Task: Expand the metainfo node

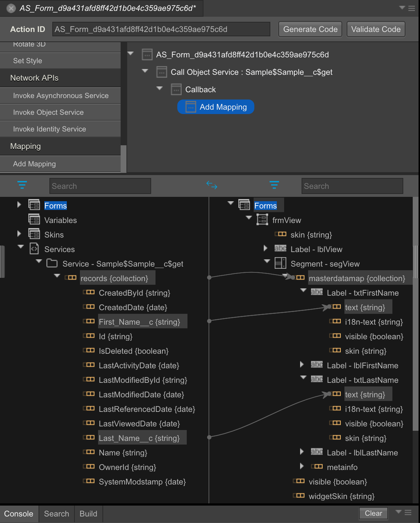Action: tap(302, 466)
